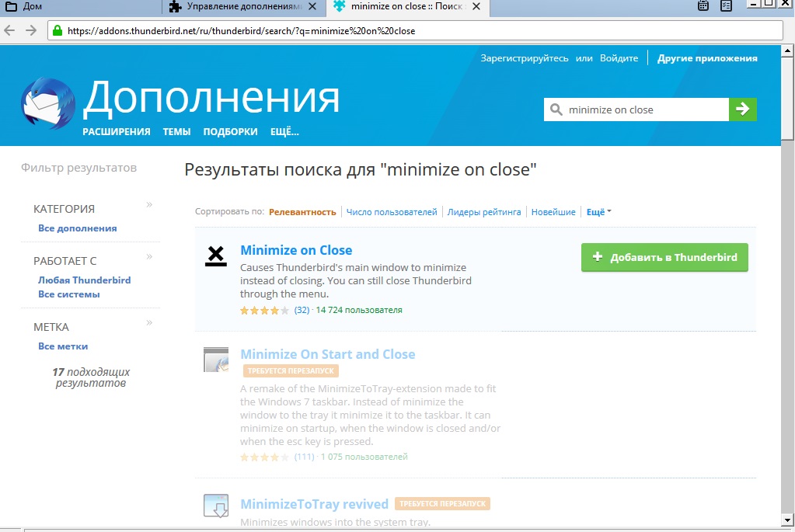795x532 pixels.
Task: Select Все метки filter
Action: [x=63, y=346]
